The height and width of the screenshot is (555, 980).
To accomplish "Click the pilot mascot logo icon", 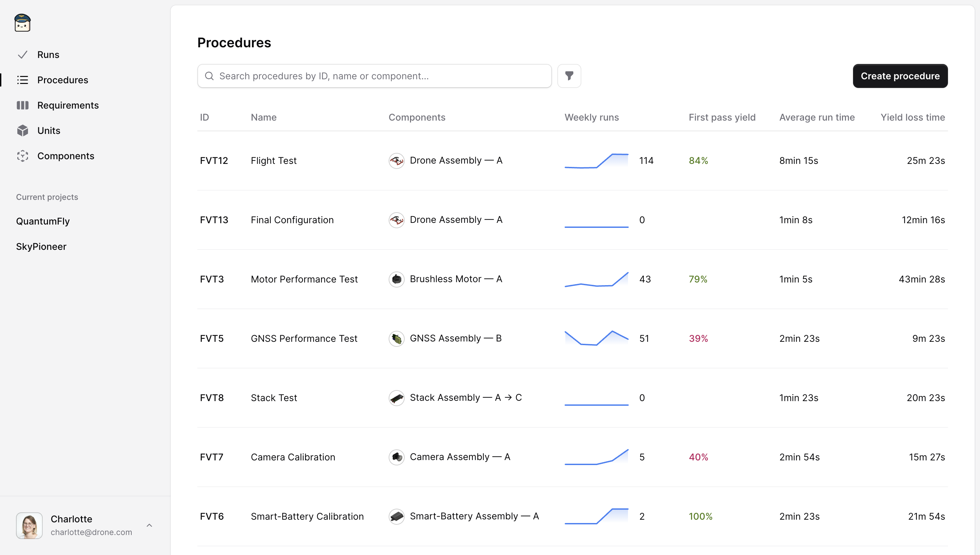I will coord(22,23).
